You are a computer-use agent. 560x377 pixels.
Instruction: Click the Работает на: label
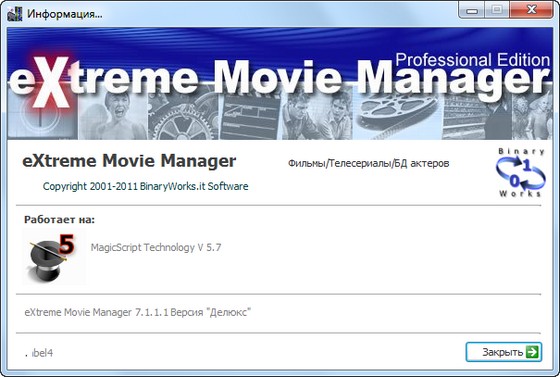[59, 220]
